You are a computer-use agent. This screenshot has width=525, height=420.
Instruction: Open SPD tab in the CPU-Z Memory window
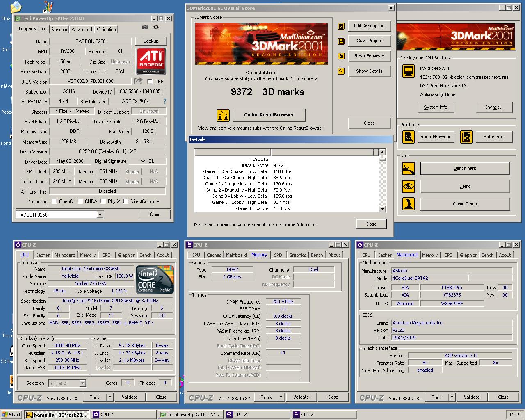tap(278, 255)
